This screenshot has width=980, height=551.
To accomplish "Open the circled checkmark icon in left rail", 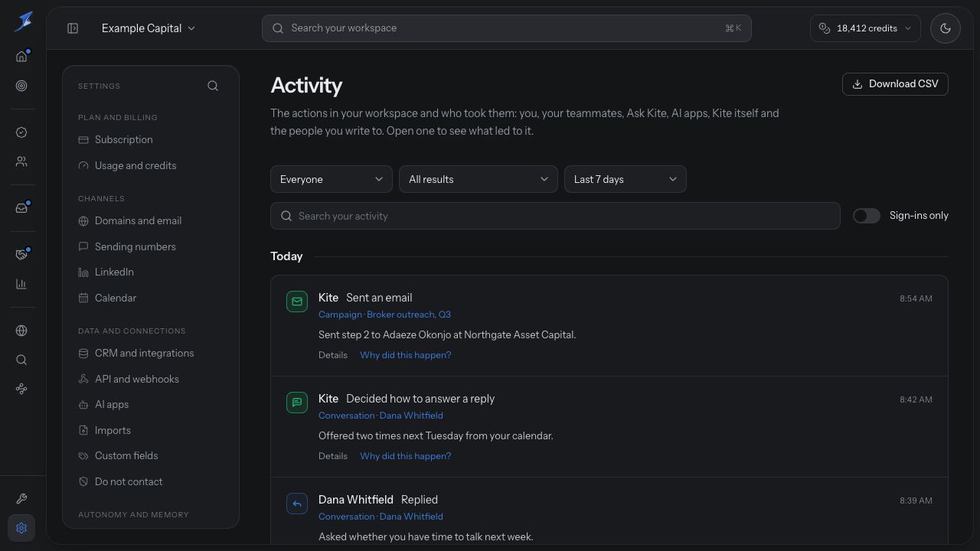I will 21,132.
